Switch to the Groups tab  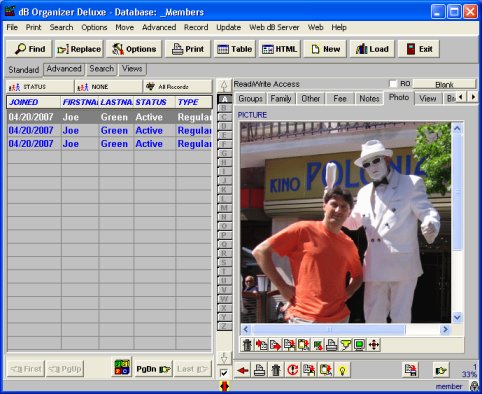coord(251,99)
